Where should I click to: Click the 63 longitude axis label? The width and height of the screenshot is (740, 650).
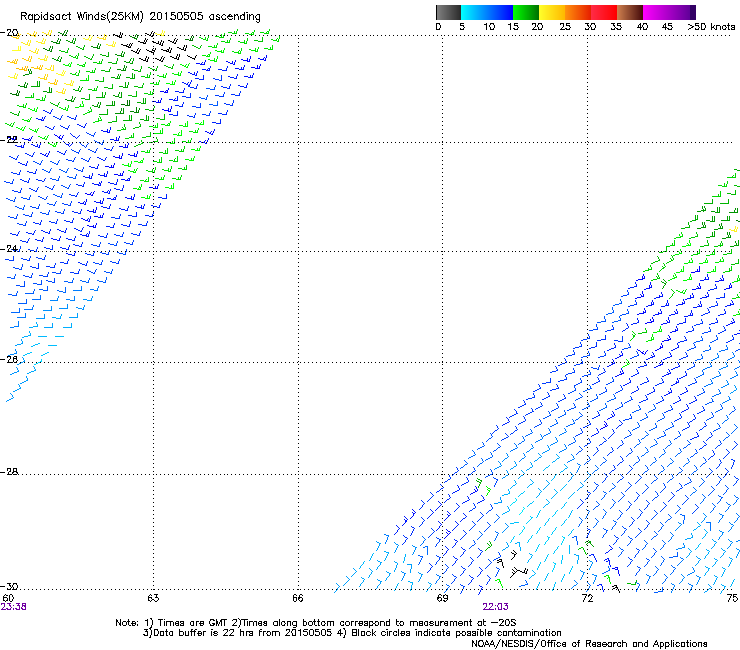[153, 598]
